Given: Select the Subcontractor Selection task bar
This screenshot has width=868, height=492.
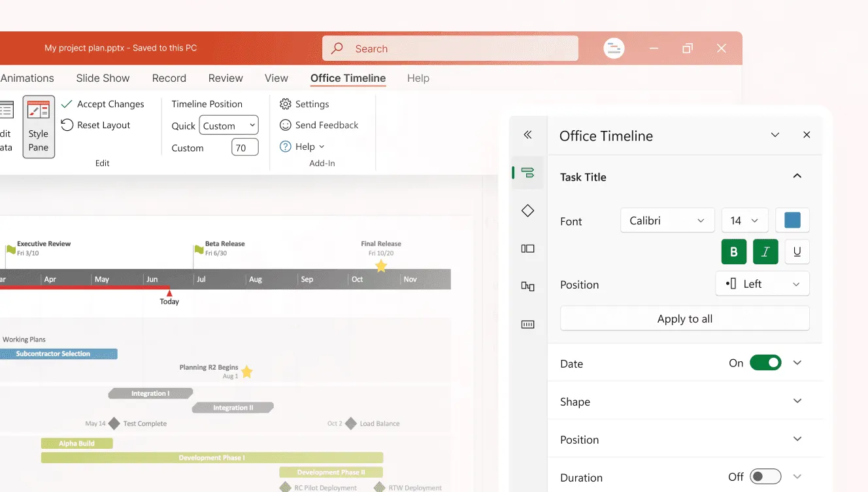Looking at the screenshot, I should 58,354.
